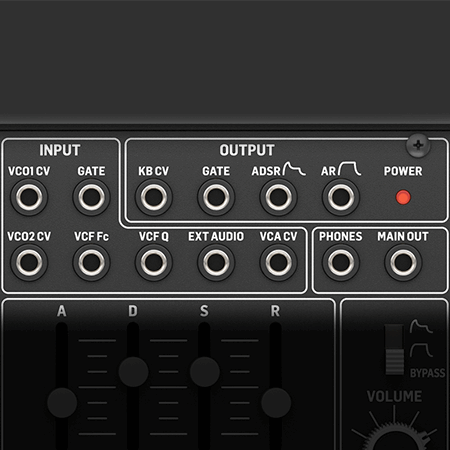Click the VCO2 CV label
The height and width of the screenshot is (450, 450).
29,237
